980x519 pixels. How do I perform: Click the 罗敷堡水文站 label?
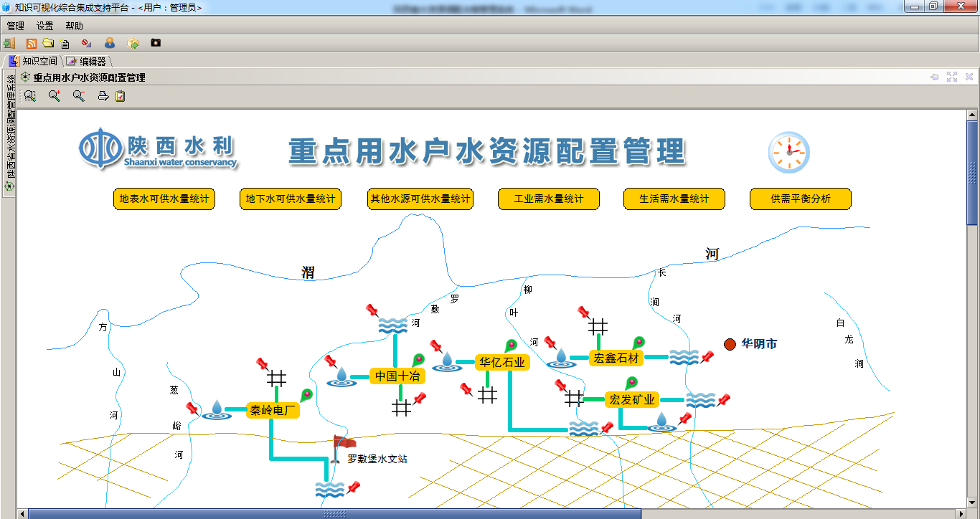coord(377,459)
